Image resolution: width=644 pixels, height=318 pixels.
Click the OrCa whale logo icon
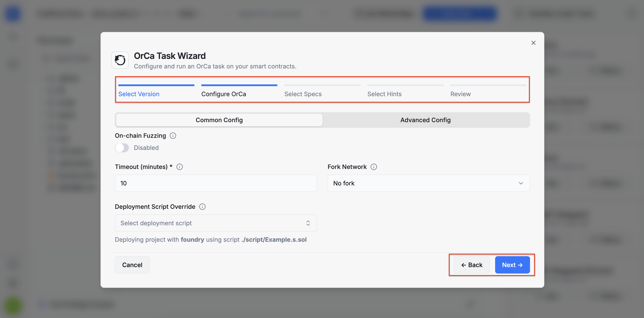point(120,60)
